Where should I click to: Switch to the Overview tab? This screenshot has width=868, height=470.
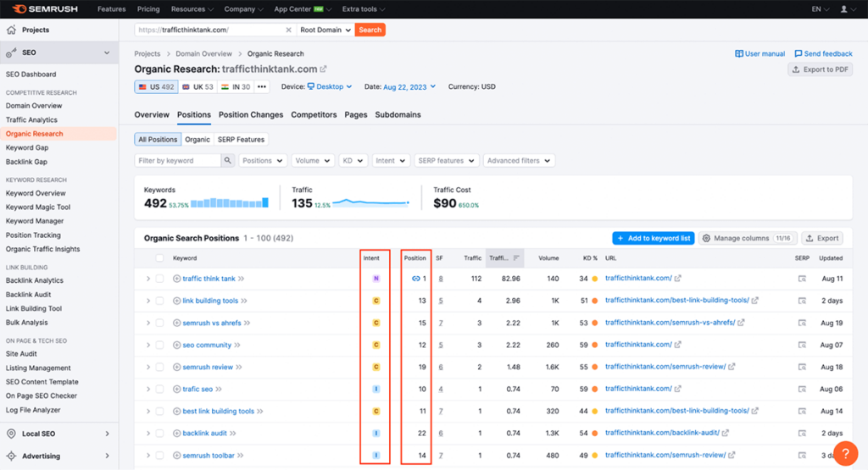(152, 114)
